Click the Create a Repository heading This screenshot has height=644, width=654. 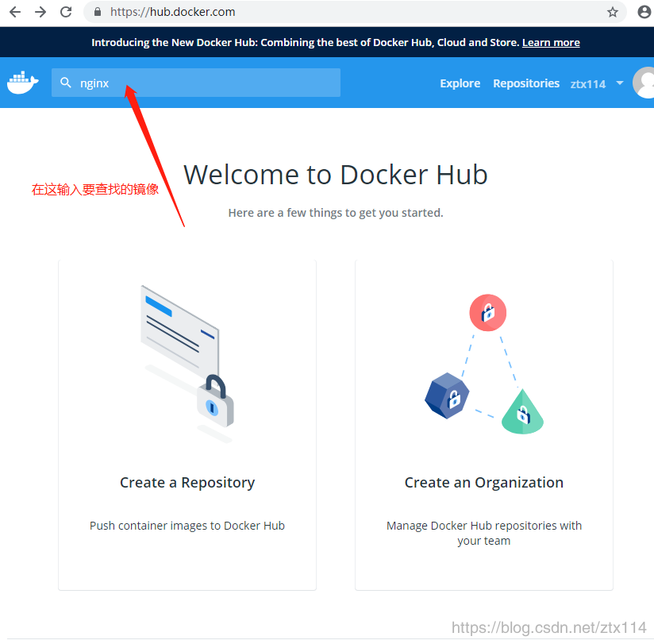click(187, 483)
